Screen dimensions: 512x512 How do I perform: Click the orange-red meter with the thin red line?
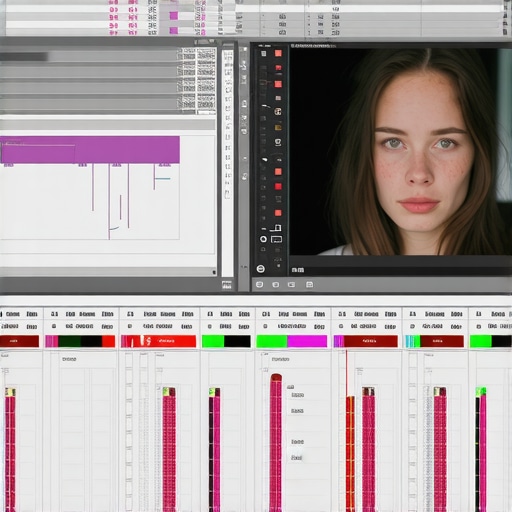[350, 453]
